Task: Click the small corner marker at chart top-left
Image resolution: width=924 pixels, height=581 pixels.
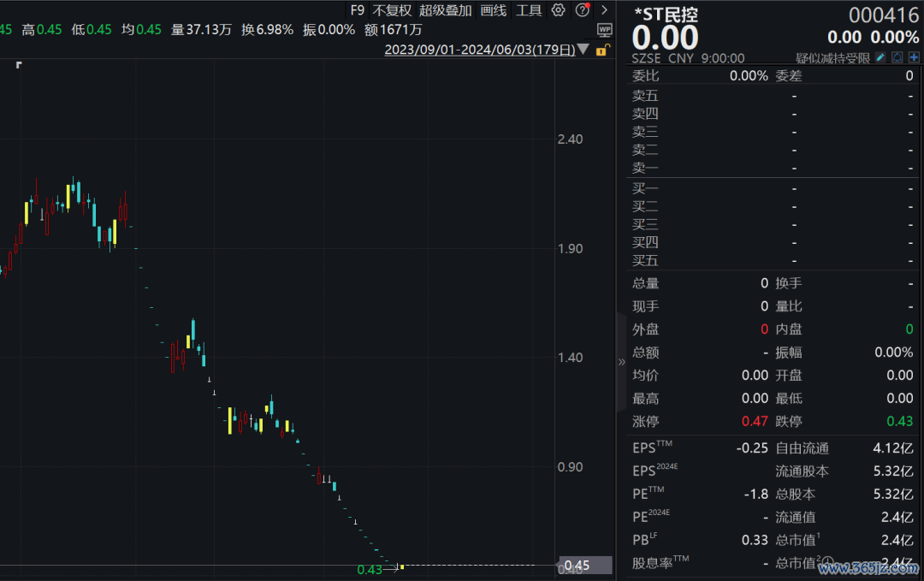Action: 19,65
